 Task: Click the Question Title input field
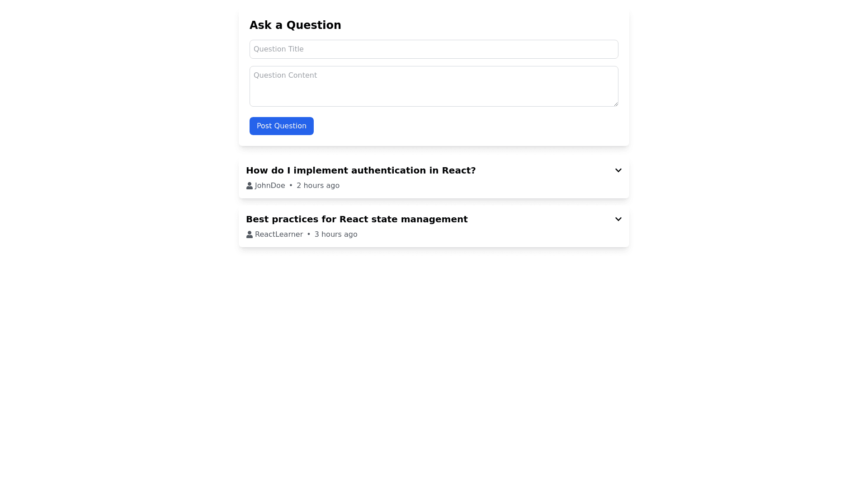tap(434, 49)
